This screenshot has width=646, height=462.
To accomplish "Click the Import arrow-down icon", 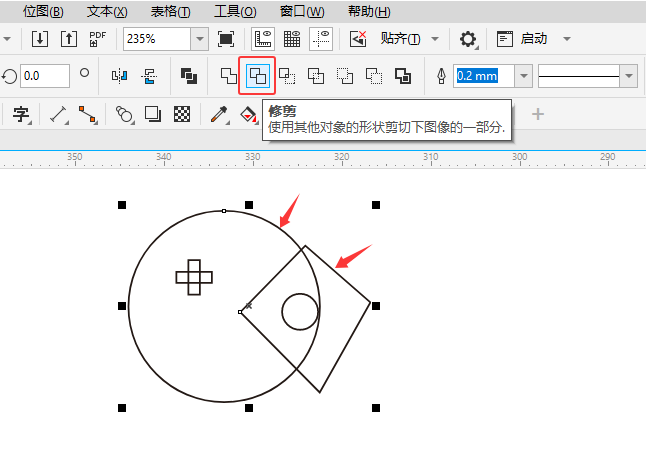I will (39, 39).
